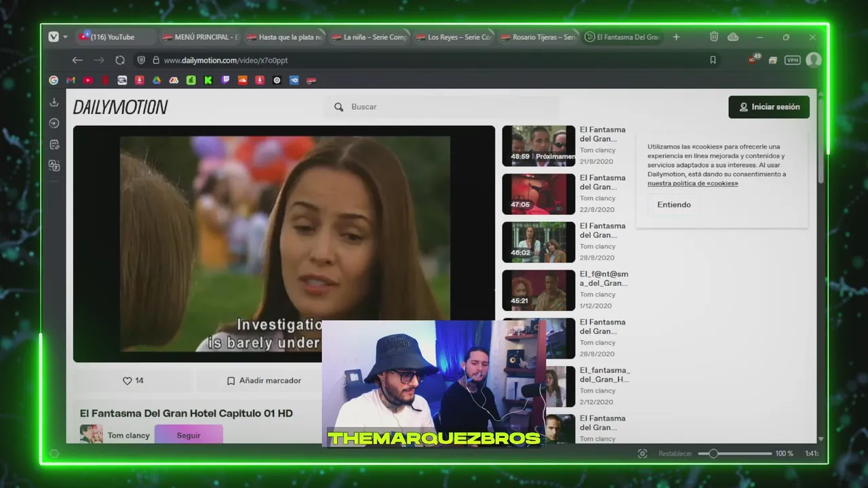
Task: Click the DAILYMOTION logo
Action: click(x=120, y=107)
